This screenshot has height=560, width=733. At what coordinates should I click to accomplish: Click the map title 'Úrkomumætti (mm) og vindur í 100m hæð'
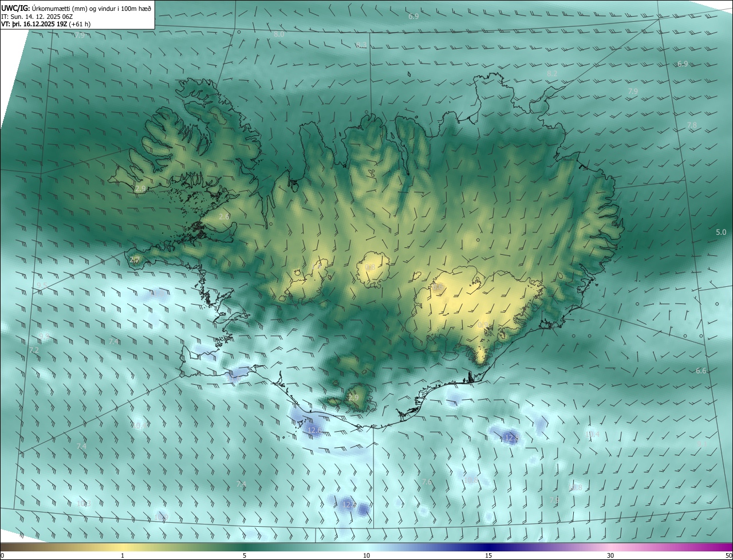pos(91,7)
